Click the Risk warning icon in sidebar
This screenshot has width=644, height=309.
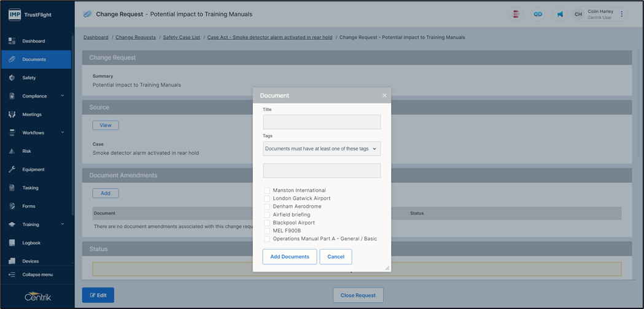click(x=12, y=151)
